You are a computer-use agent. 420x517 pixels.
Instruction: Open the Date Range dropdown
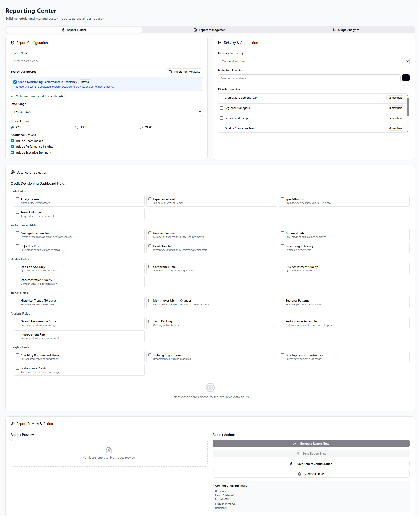[106, 112]
